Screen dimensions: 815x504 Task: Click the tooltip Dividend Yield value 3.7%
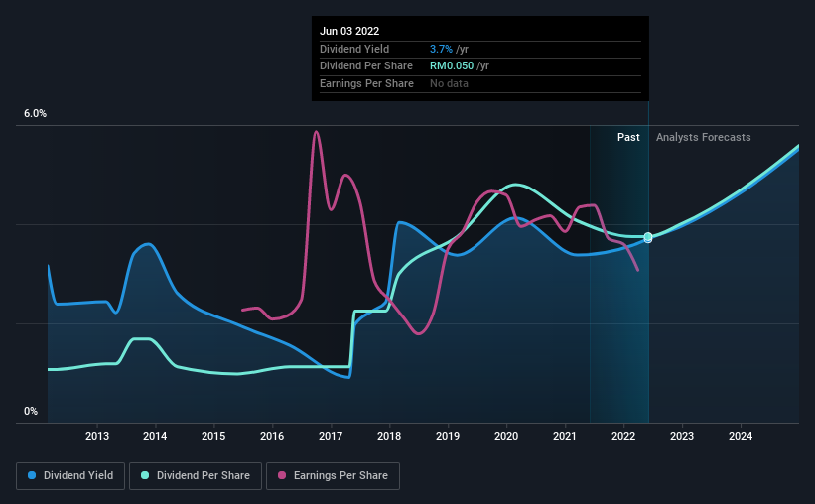click(441, 49)
